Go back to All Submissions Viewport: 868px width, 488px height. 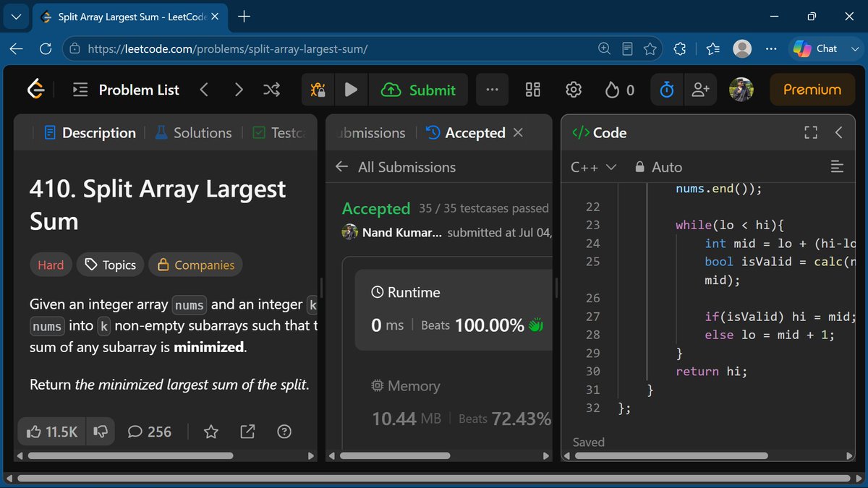(x=396, y=167)
